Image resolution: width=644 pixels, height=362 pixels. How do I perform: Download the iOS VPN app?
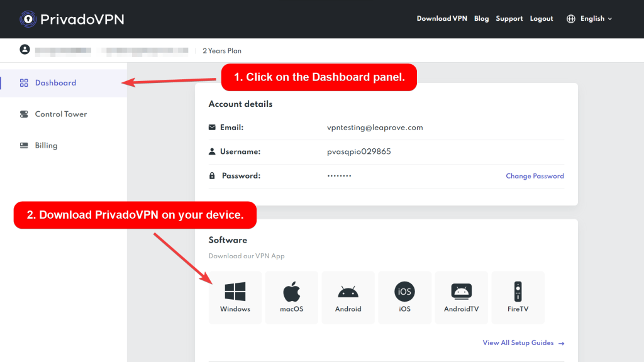coord(404,297)
